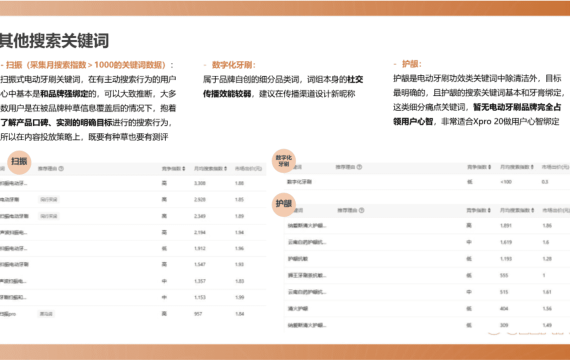Select the 数字化牙刷 keyword row
Image resolution: width=570 pixels, height=360 pixels.
(x=427, y=182)
